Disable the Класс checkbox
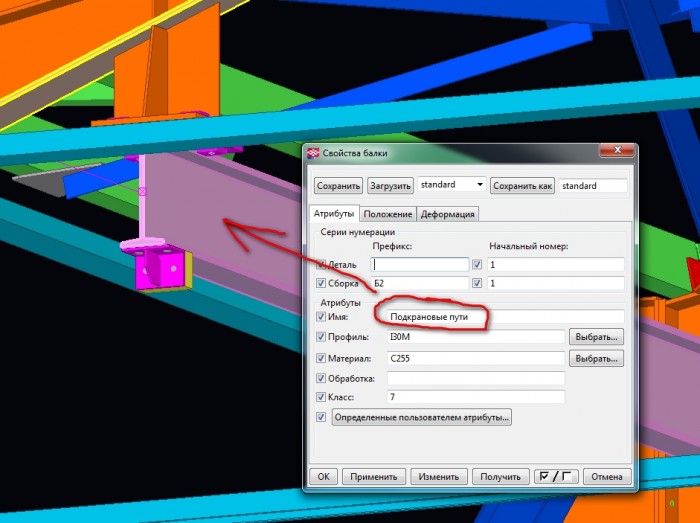The height and width of the screenshot is (523, 700). [321, 397]
